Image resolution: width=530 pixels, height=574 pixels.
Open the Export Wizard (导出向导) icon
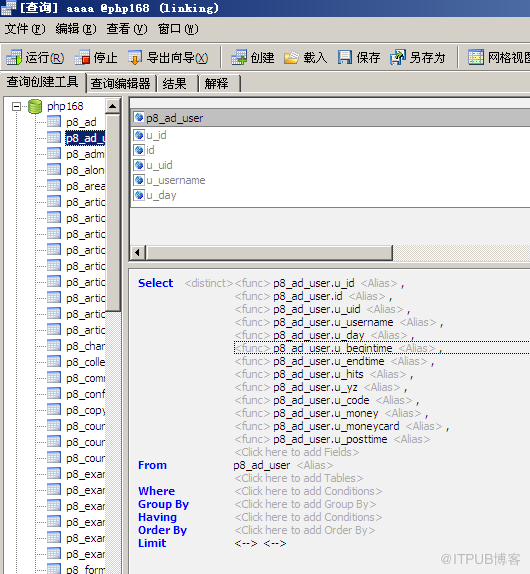pos(135,57)
